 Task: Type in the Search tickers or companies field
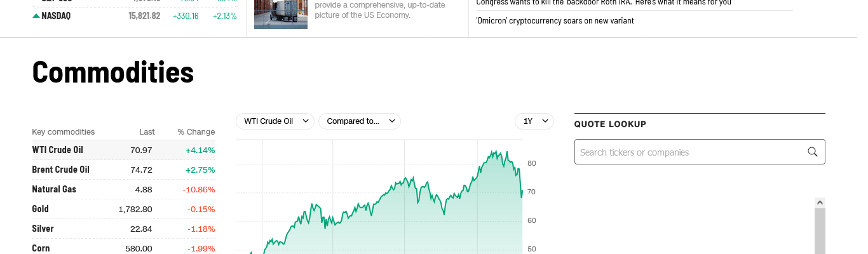pos(689,152)
